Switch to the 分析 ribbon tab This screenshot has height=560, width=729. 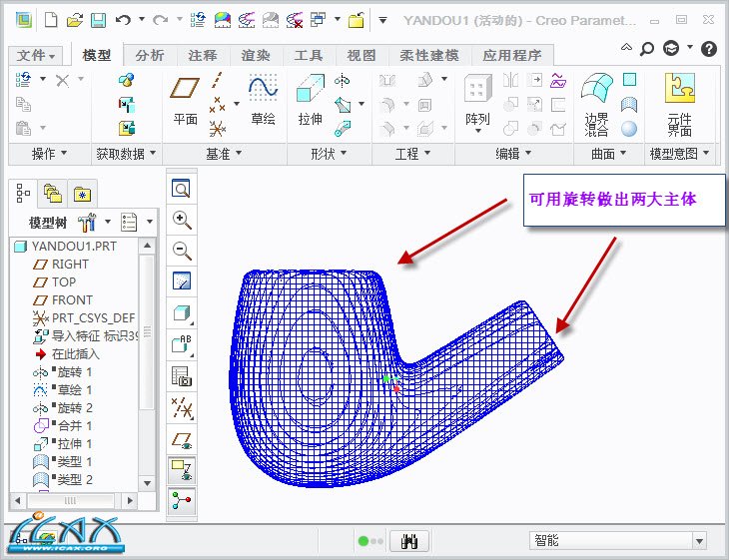click(x=150, y=56)
